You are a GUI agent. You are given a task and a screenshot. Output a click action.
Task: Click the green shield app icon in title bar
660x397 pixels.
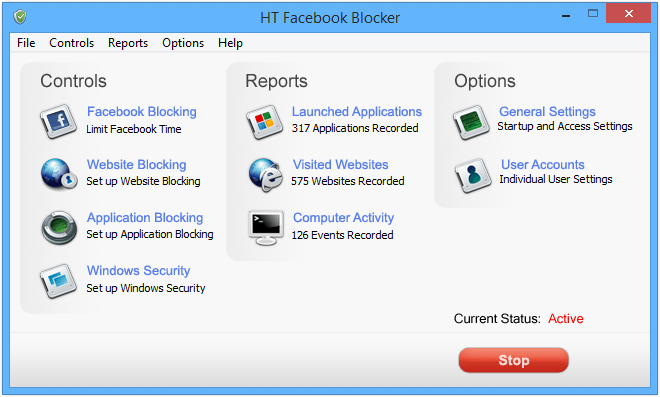20,17
